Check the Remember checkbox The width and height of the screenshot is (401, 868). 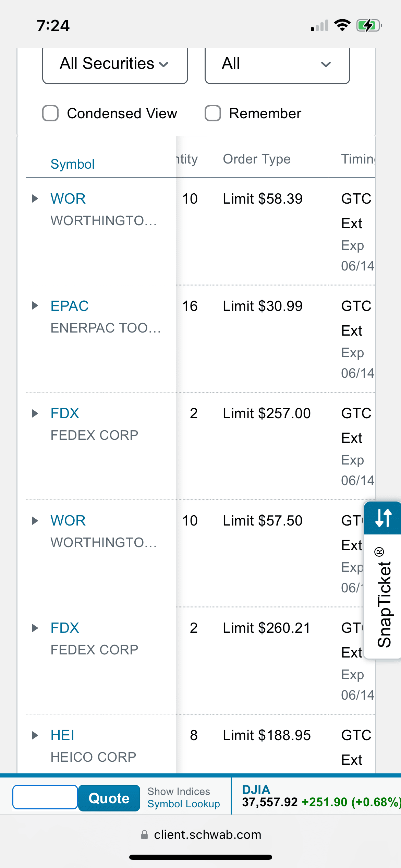(212, 113)
